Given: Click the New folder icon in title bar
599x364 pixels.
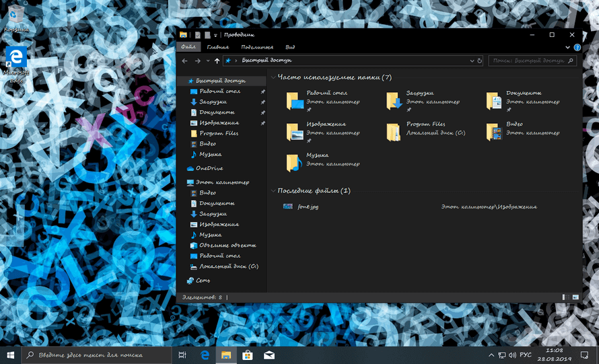Looking at the screenshot, I should coord(207,35).
